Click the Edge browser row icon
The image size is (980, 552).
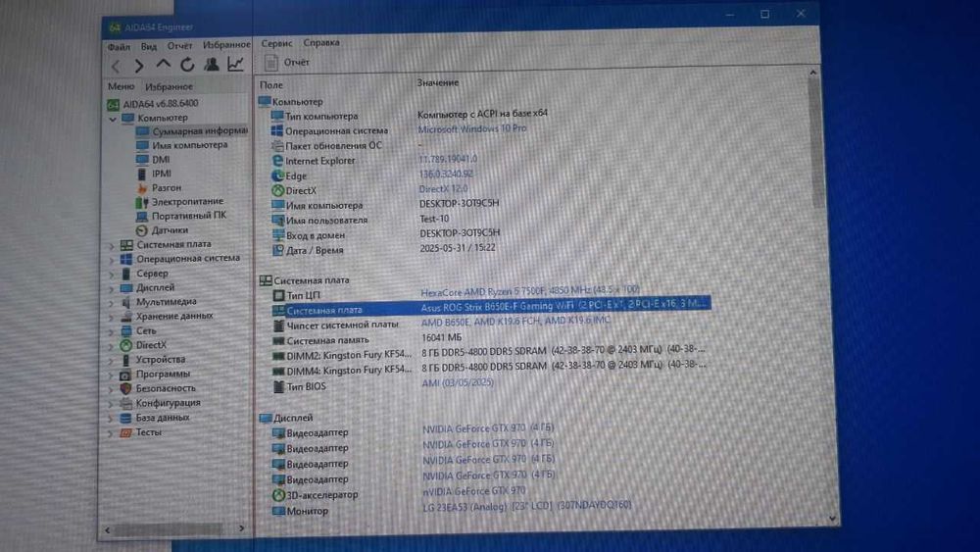(x=277, y=176)
